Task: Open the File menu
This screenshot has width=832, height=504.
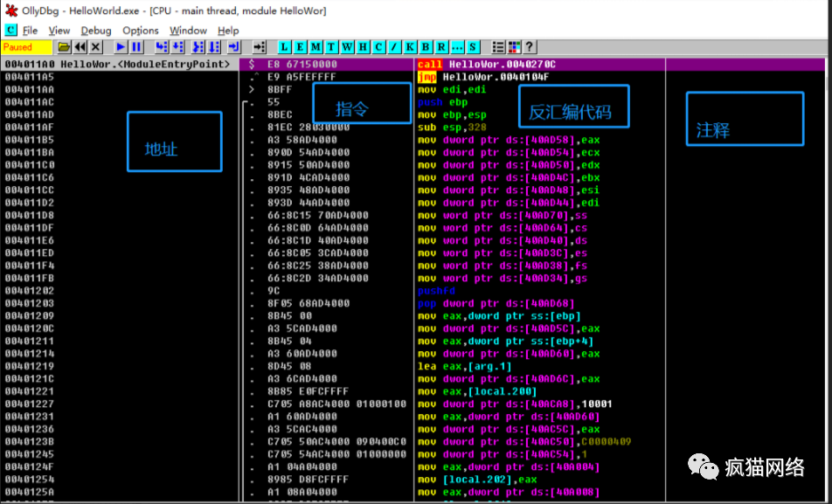Action: point(30,31)
